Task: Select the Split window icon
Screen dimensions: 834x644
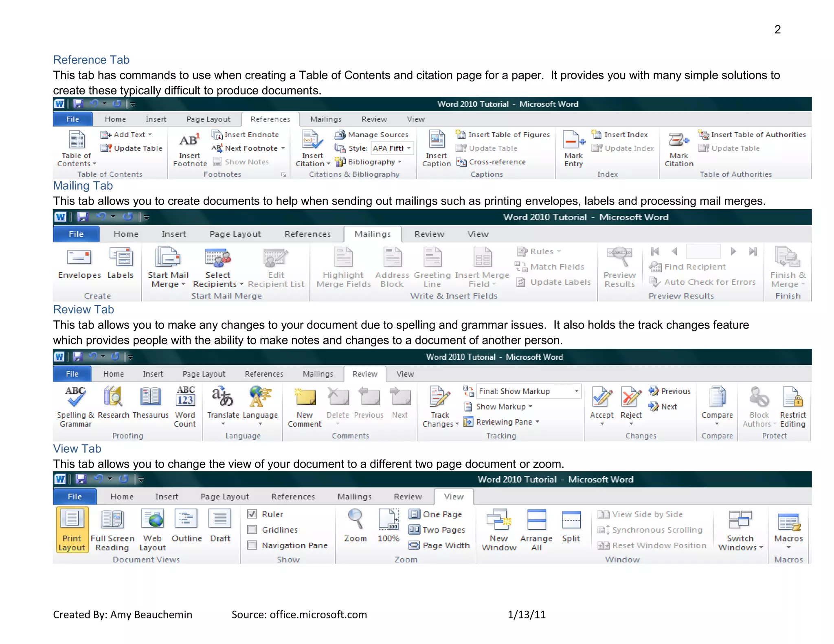Action: (x=571, y=520)
